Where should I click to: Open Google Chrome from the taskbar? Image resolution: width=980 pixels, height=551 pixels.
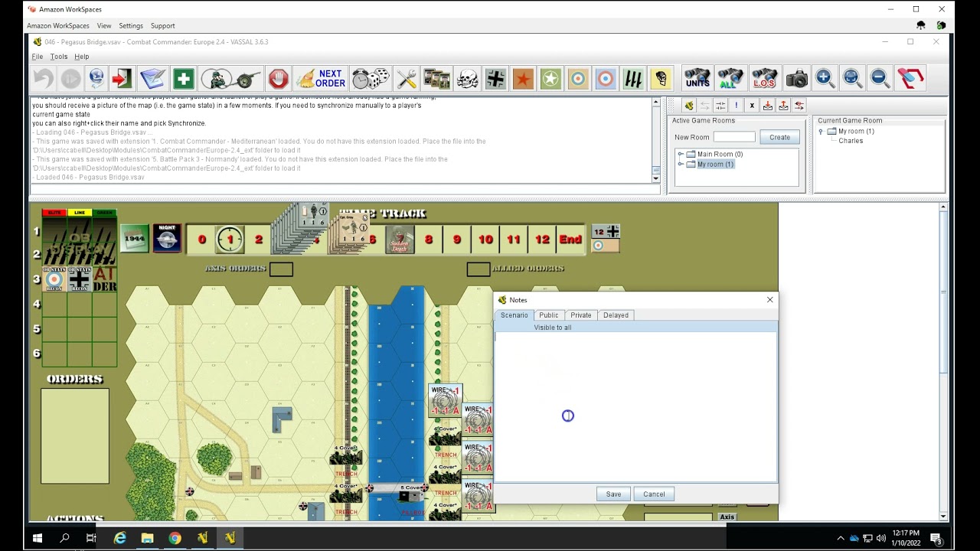point(175,539)
